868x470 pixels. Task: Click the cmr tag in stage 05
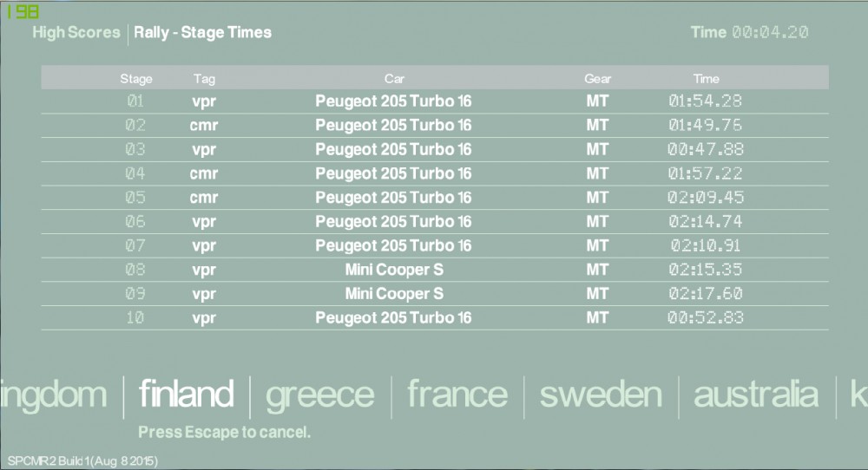click(x=204, y=198)
